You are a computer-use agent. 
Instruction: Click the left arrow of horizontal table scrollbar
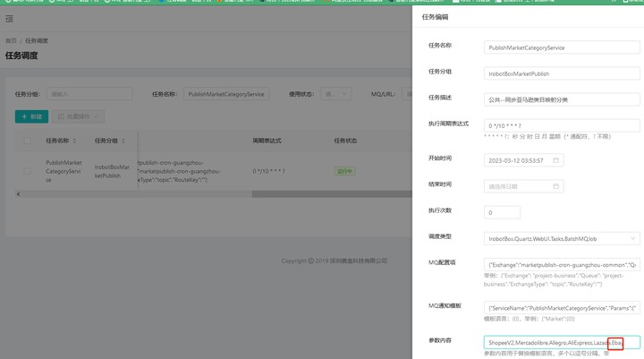(x=18, y=194)
